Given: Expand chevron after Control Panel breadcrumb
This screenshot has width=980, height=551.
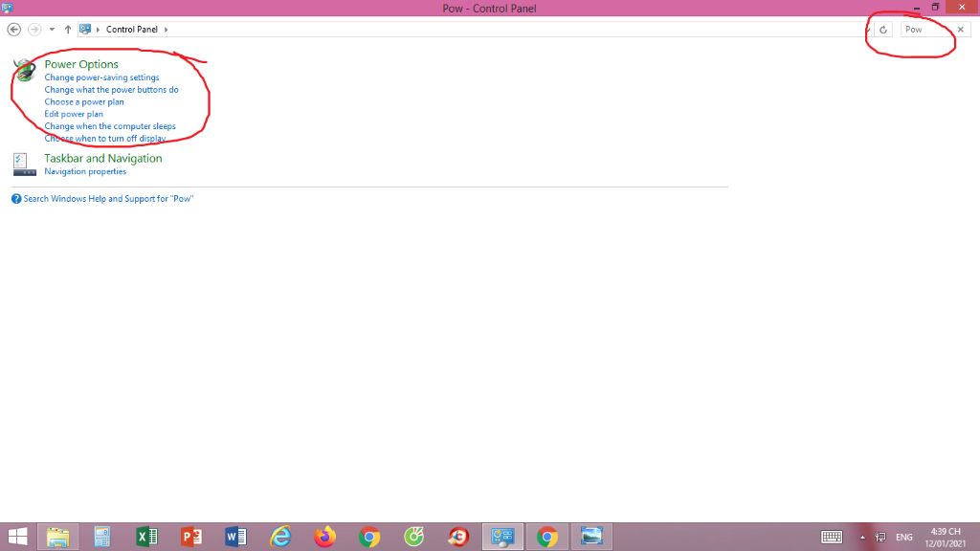Looking at the screenshot, I should point(166,30).
